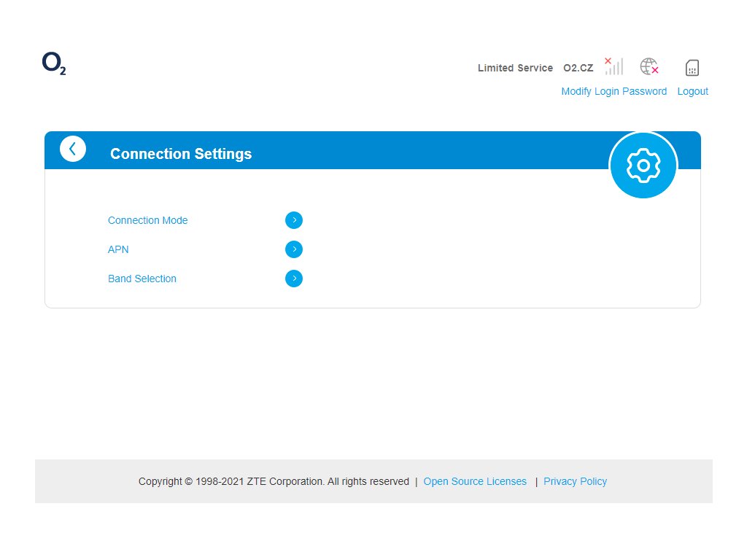
Task: Click the Limited Service status text
Action: [x=515, y=68]
